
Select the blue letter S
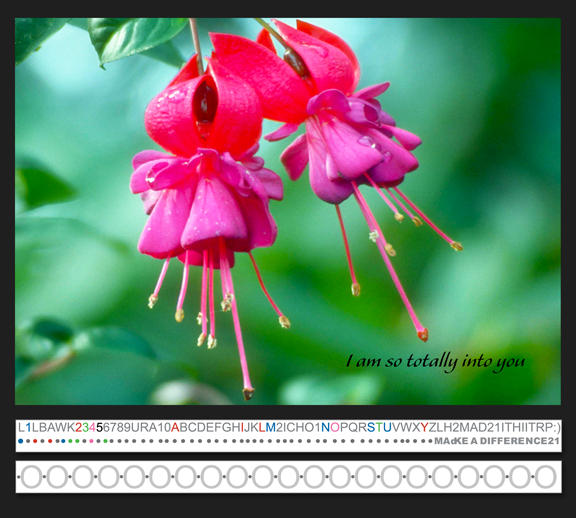(371, 427)
